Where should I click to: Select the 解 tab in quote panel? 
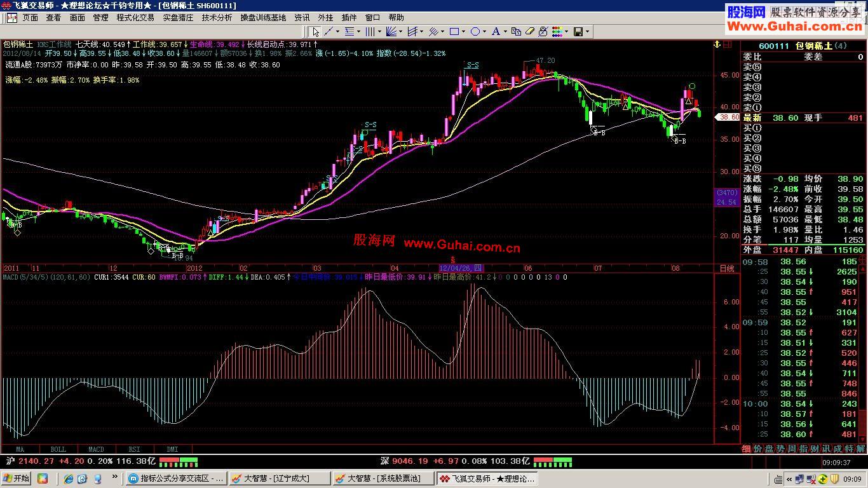click(860, 449)
